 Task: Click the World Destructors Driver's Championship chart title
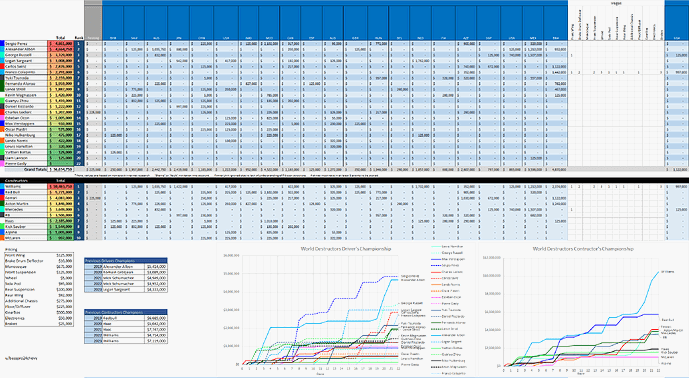(x=346, y=249)
